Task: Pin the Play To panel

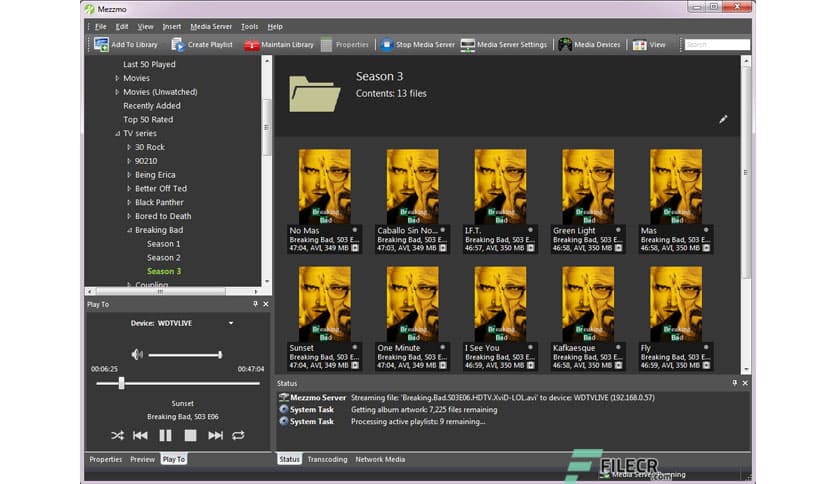Action: pos(255,304)
